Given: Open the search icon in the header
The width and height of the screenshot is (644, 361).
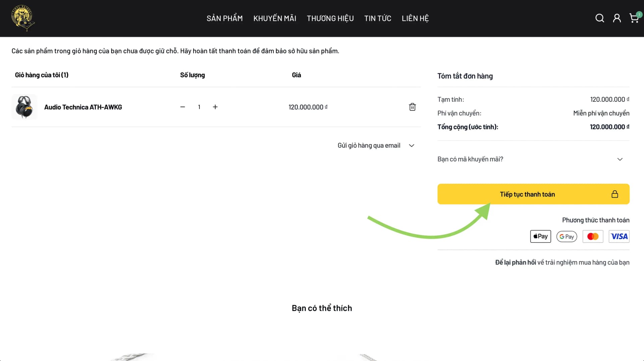Looking at the screenshot, I should (x=600, y=18).
